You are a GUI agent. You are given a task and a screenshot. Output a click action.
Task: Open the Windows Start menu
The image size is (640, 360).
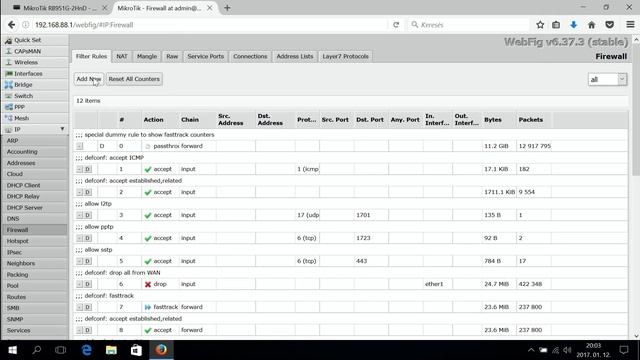pyautogui.click(x=12, y=350)
